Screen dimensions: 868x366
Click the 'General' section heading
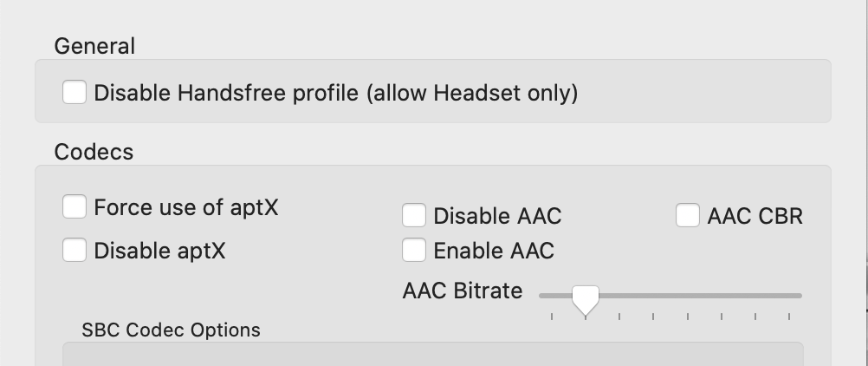[94, 46]
